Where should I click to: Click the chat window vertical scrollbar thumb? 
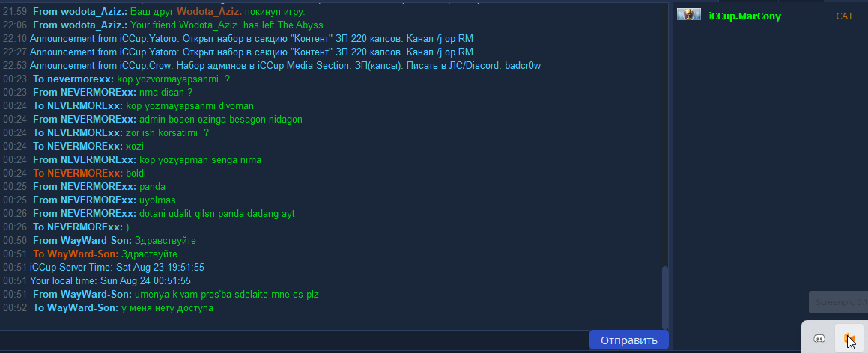(x=665, y=298)
